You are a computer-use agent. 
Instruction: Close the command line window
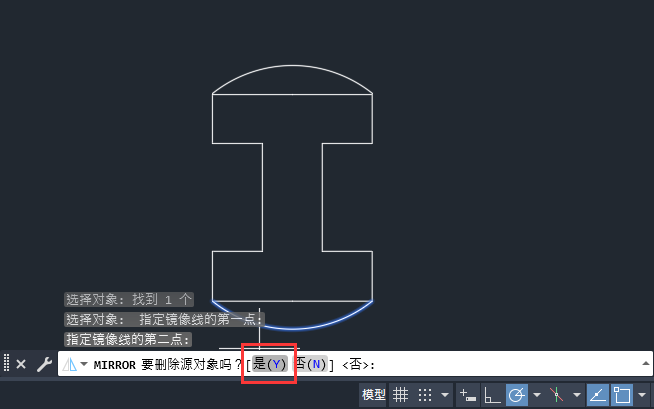coord(21,364)
